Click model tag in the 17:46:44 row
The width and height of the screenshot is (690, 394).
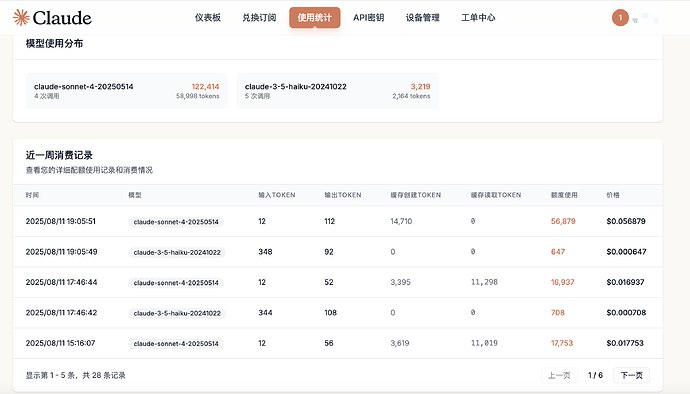point(176,283)
